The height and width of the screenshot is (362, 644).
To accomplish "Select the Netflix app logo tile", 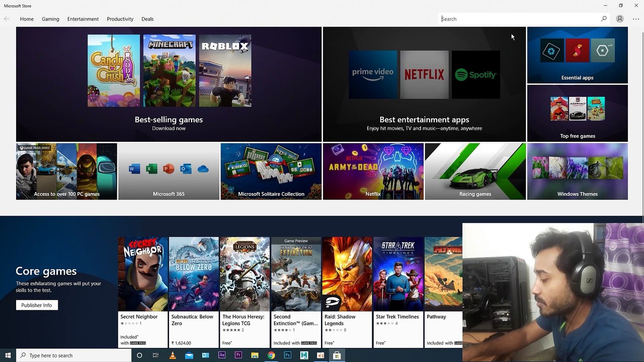I will (x=424, y=74).
